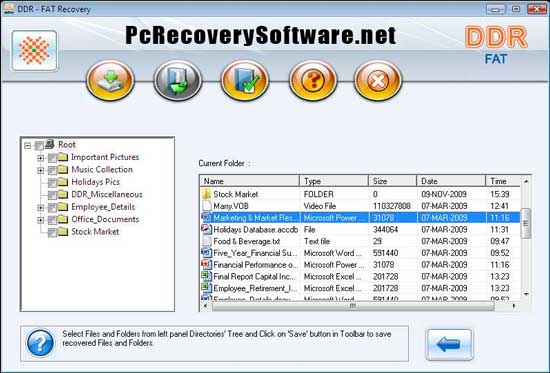The width and height of the screenshot is (550, 373).
Task: Check the DDR_Miscellaneous checkbox
Action: click(x=52, y=195)
